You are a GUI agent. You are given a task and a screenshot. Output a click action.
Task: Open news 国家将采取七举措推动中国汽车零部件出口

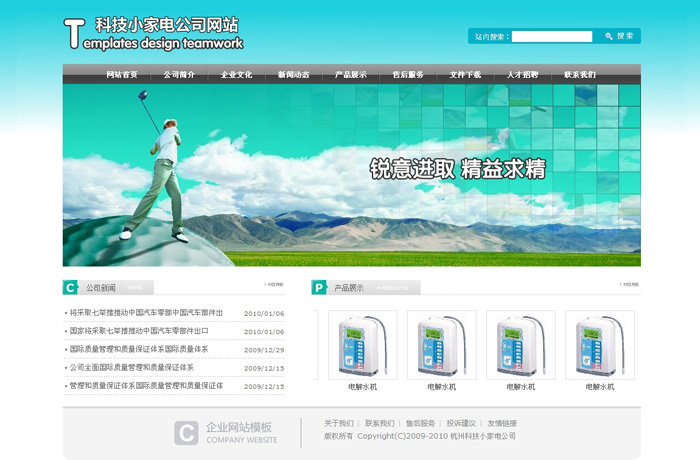139,331
